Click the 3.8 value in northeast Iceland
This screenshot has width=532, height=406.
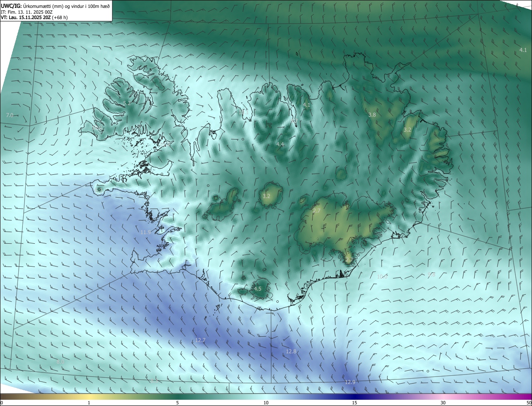pyautogui.click(x=372, y=115)
